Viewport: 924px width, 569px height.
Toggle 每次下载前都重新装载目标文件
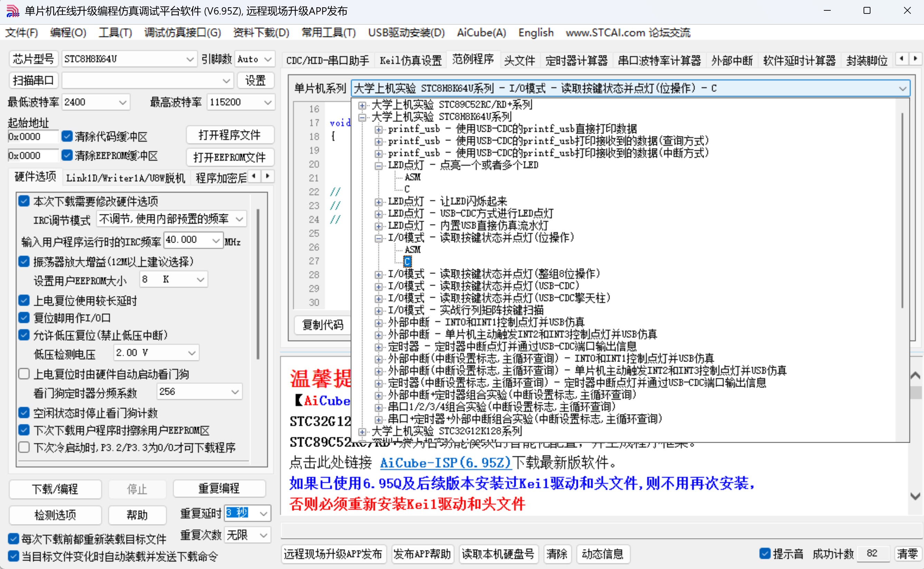tap(13, 539)
